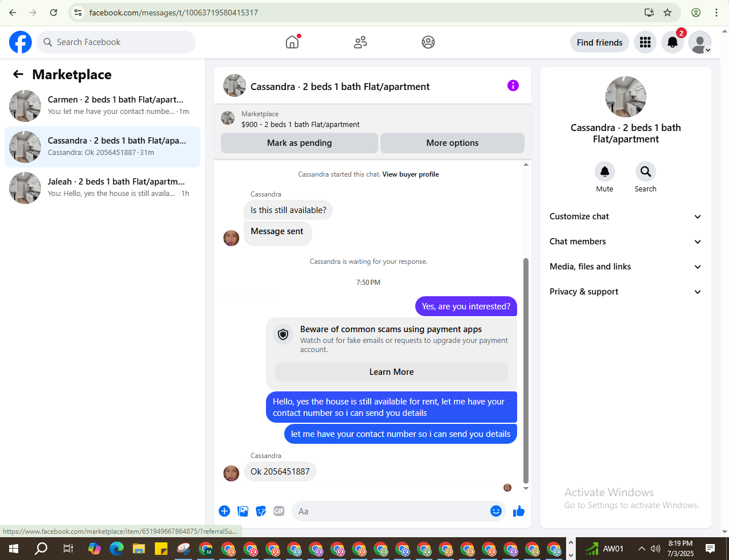Show hidden system tray icons
Screen dimensions: 729x560
tap(641, 549)
